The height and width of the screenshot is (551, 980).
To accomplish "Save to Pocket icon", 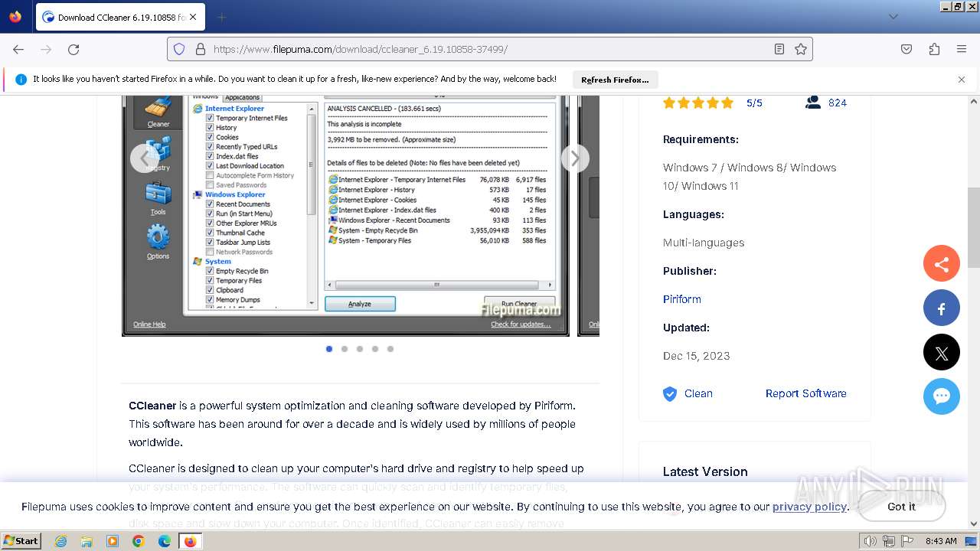I will tap(906, 49).
